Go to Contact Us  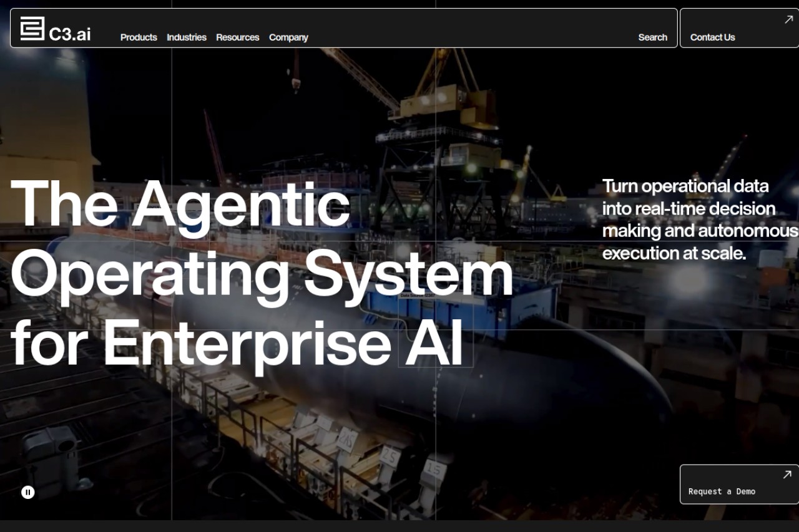pyautogui.click(x=739, y=28)
